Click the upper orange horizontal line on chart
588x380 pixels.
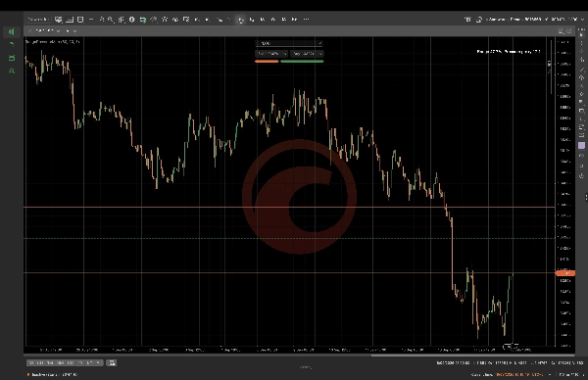click(x=289, y=207)
